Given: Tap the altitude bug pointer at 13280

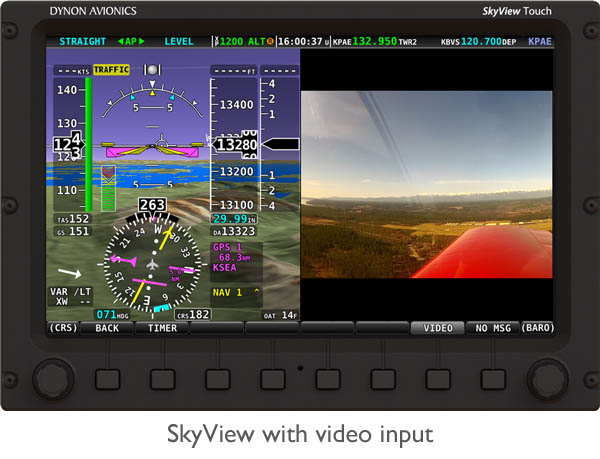Looking at the screenshot, I should tap(280, 145).
